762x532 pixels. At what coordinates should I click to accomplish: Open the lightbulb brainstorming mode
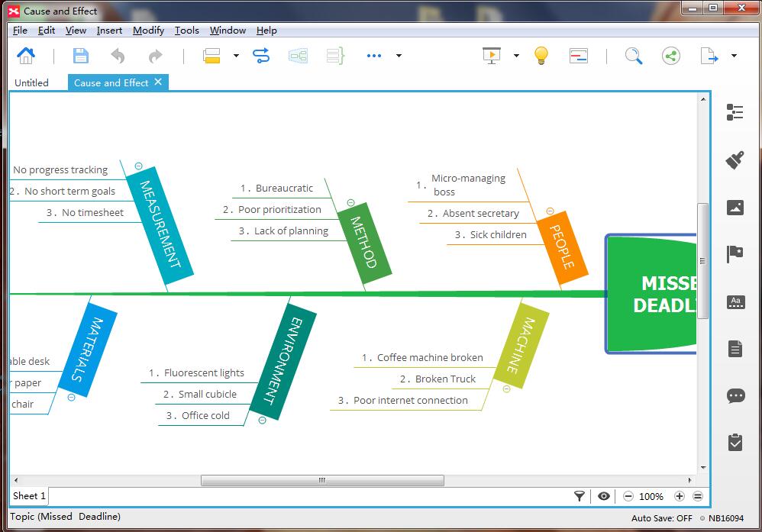pos(541,56)
